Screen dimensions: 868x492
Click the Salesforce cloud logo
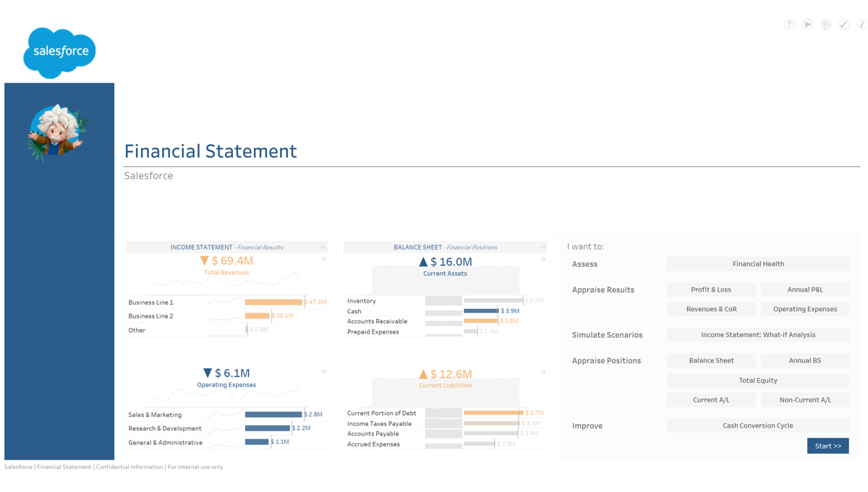(59, 52)
